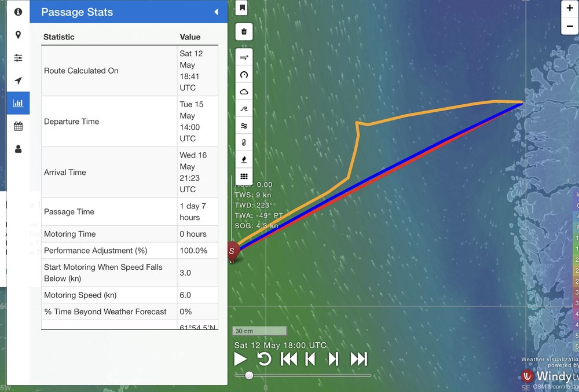Viewport: 579px width, 392px height.
Task: Select the Performance Adjustment (%) label
Action: click(96, 251)
